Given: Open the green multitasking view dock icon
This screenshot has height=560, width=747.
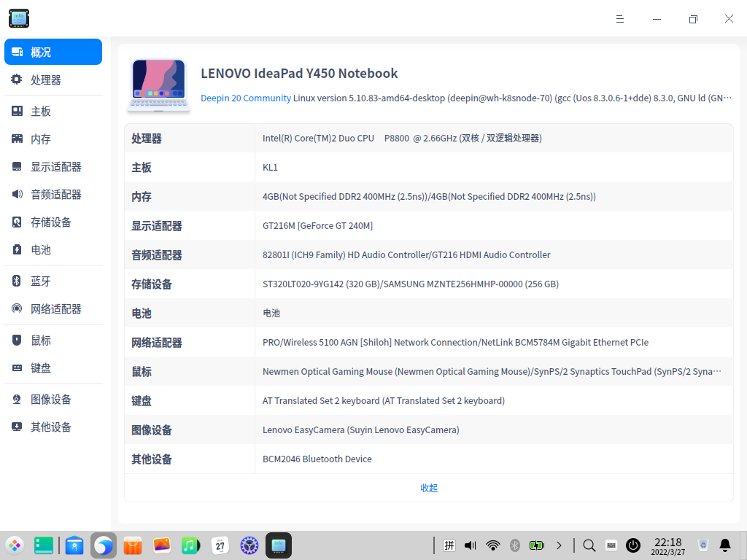Looking at the screenshot, I should 44,545.
